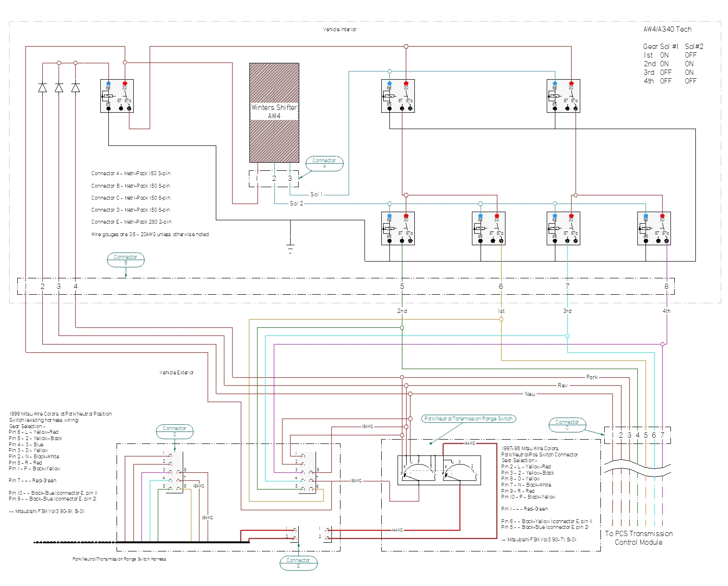Click the blue terminal 86 dot on relay
Image resolution: width=728 pixels, height=586 pixels.
click(109, 83)
